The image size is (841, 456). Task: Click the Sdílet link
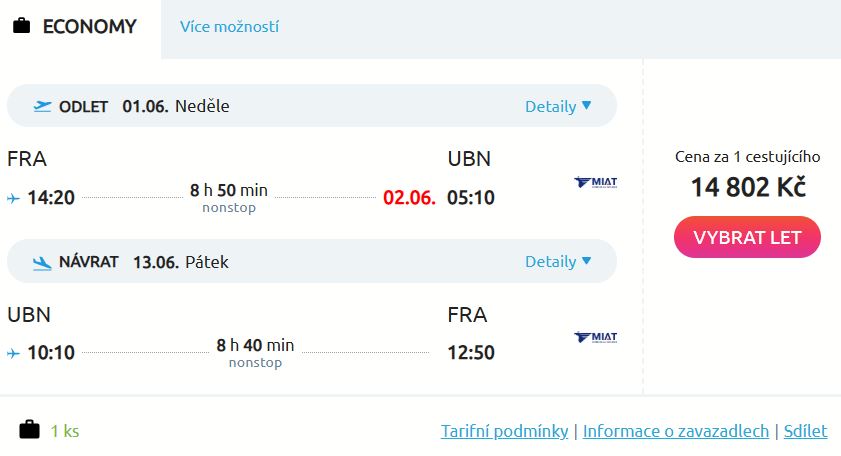pyautogui.click(x=806, y=432)
